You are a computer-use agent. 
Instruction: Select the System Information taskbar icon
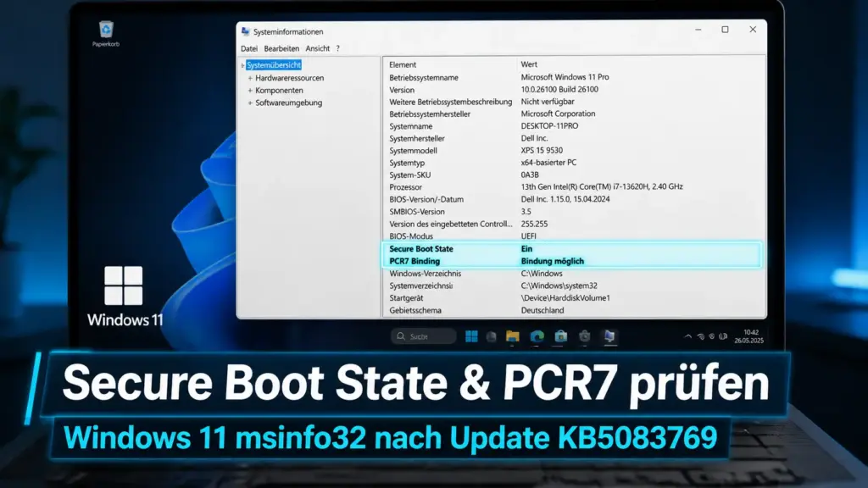[x=609, y=336]
